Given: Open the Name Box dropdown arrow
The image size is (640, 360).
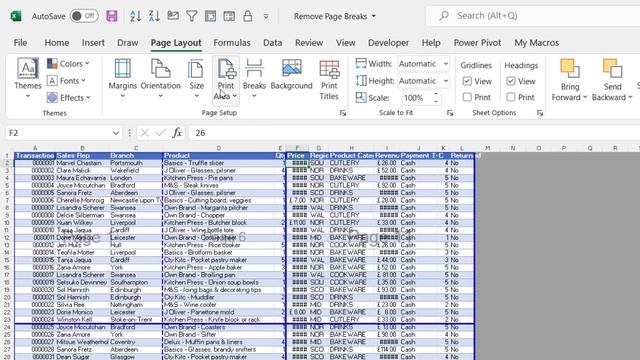Looking at the screenshot, I should click(x=116, y=133).
